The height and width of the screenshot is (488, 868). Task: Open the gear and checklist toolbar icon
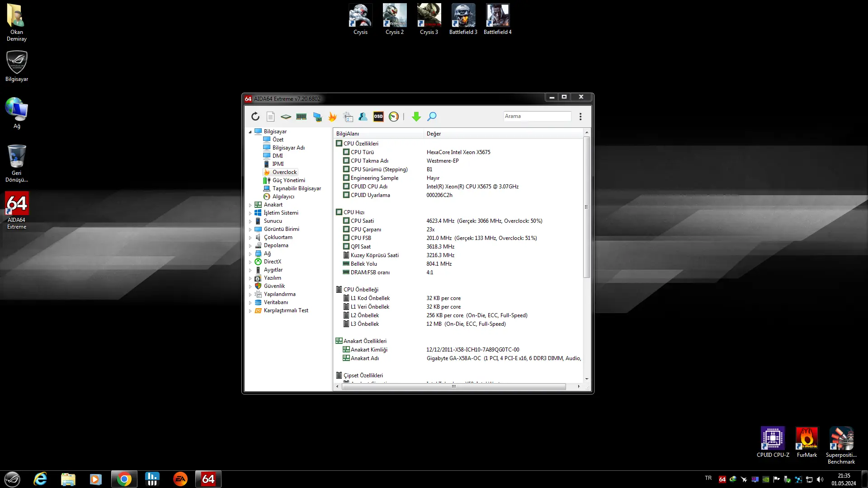click(x=348, y=117)
